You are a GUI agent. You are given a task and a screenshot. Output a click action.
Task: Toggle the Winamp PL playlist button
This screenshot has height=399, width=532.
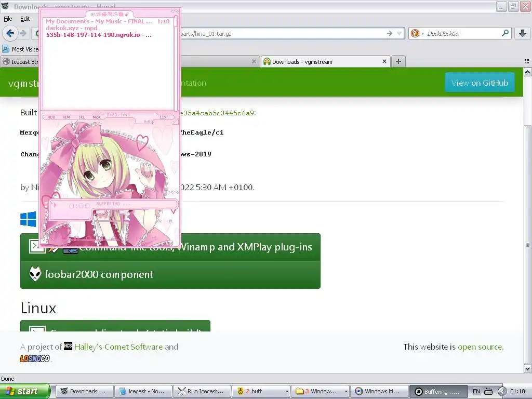[170, 221]
